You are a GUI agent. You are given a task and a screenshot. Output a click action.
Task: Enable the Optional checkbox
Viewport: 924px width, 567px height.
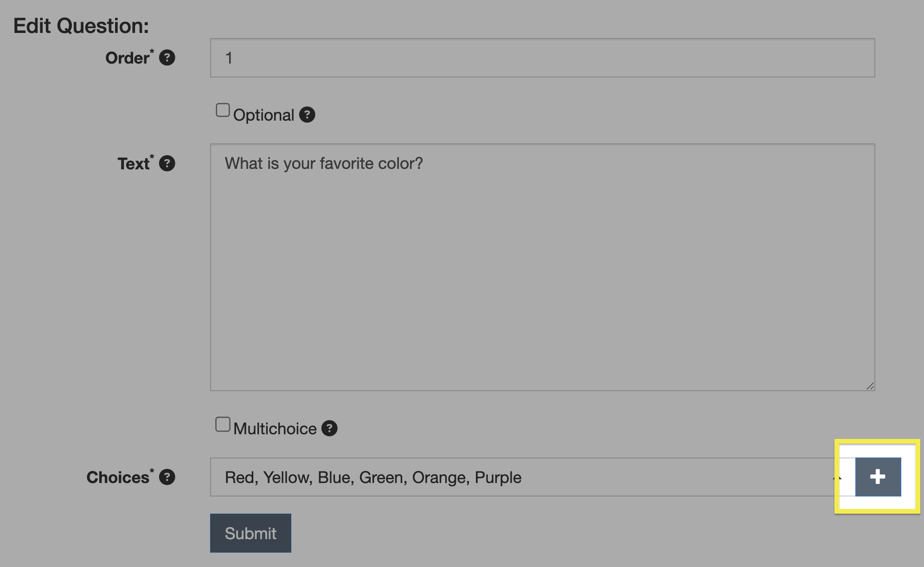pos(223,110)
